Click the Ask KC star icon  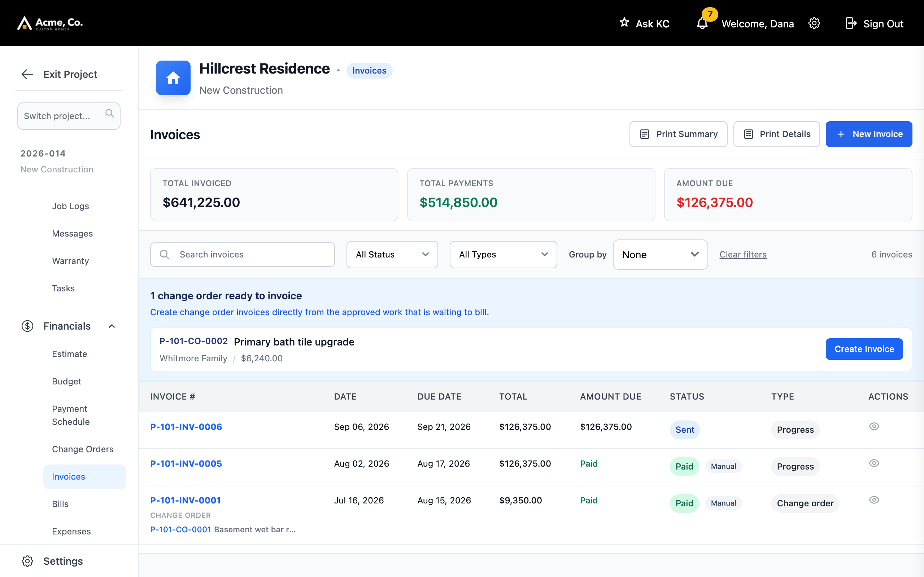point(624,22)
